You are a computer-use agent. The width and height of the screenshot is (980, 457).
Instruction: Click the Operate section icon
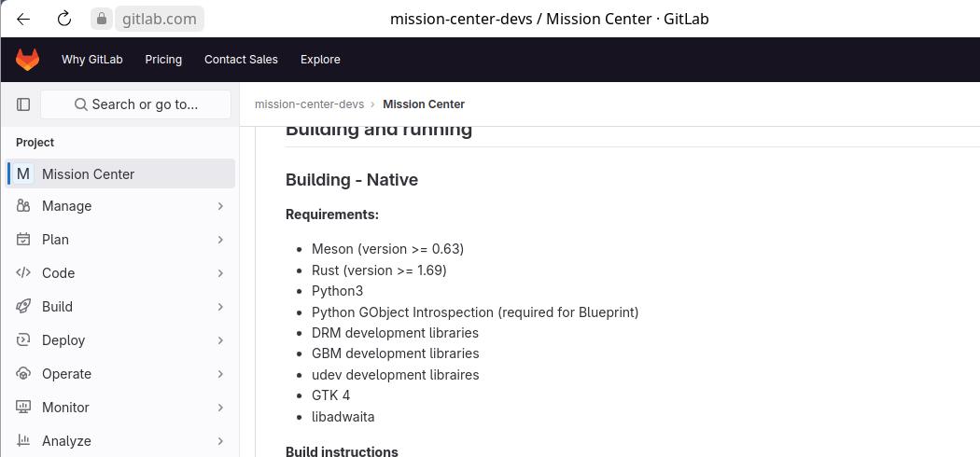coord(23,374)
